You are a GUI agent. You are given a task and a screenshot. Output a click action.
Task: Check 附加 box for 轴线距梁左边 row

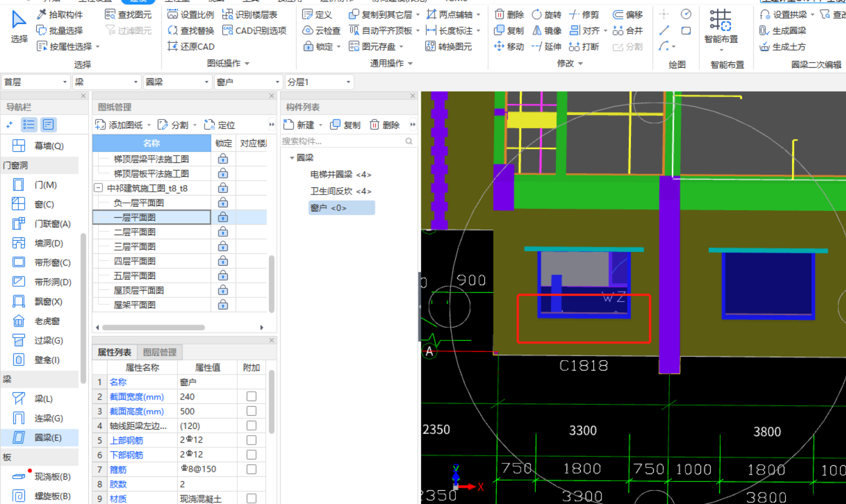(251, 425)
